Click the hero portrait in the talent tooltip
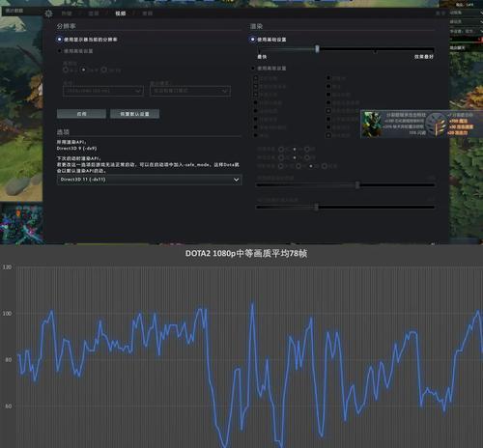The height and width of the screenshot is (448, 483). point(372,125)
